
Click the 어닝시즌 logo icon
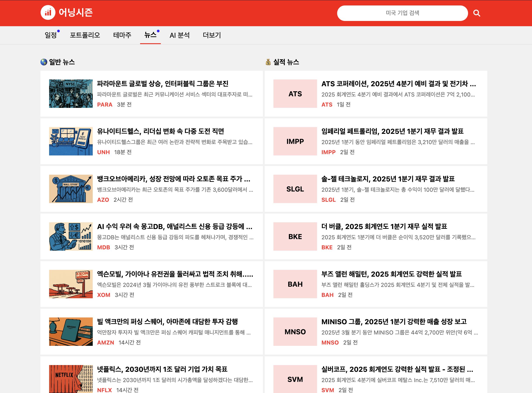coord(48,13)
